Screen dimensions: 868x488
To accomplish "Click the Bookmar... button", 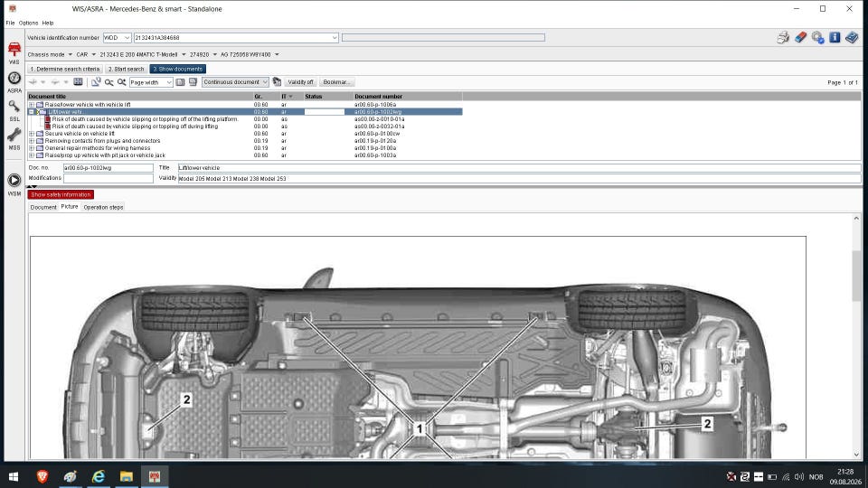I will tap(336, 82).
